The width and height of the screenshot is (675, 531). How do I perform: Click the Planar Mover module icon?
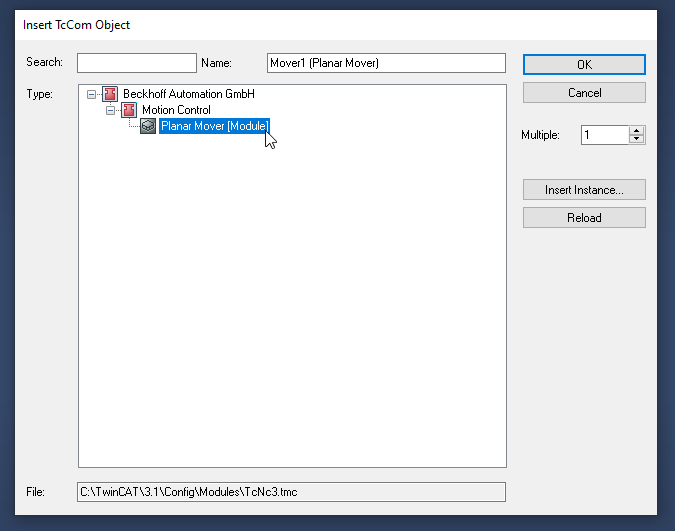point(148,126)
